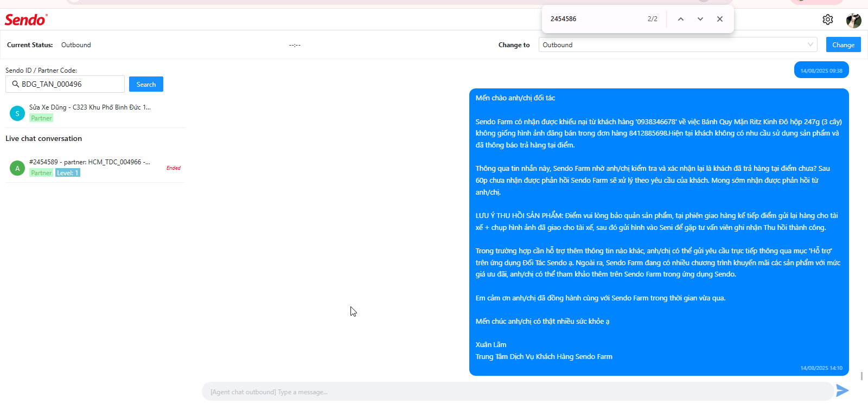Click the 'Level: 1' tag
This screenshot has height=404, width=868.
[x=68, y=173]
